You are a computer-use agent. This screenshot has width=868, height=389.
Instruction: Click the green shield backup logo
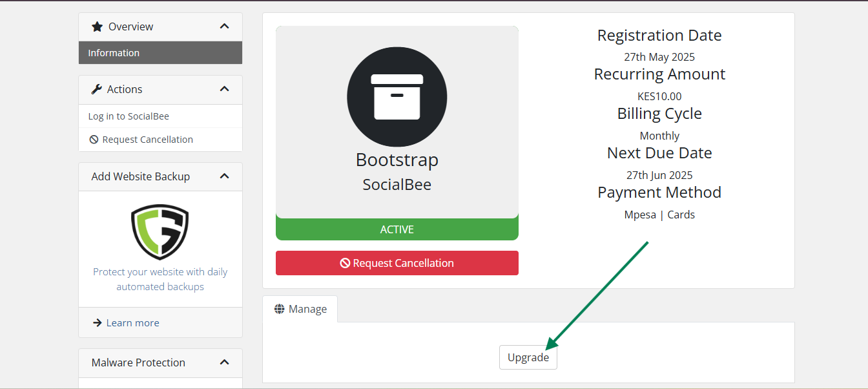160,231
